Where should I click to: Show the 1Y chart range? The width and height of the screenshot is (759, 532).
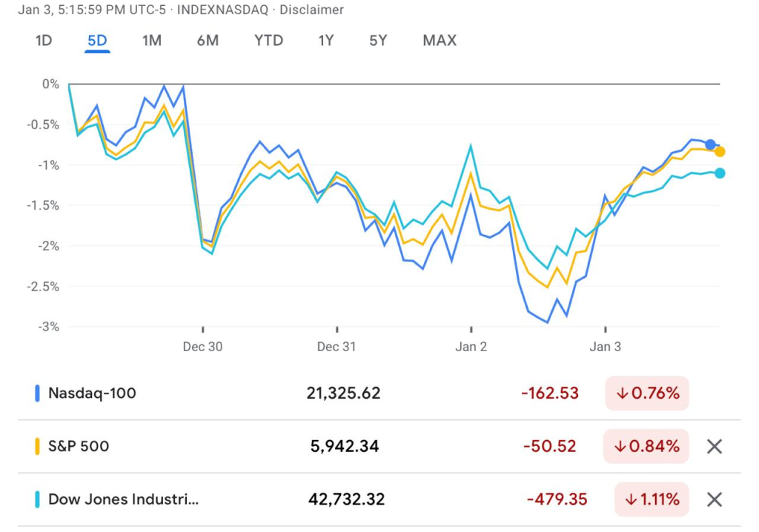point(326,41)
